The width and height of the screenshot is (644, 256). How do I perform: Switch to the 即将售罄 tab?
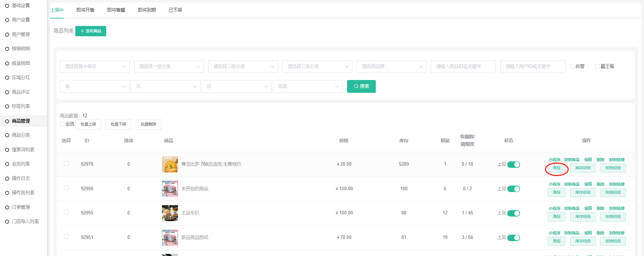tap(116, 10)
